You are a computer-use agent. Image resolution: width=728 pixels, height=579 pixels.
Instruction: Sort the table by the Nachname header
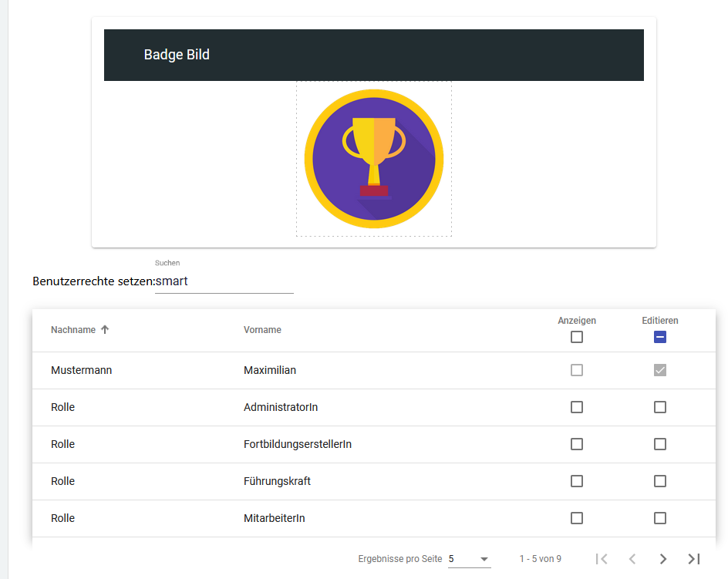click(73, 330)
